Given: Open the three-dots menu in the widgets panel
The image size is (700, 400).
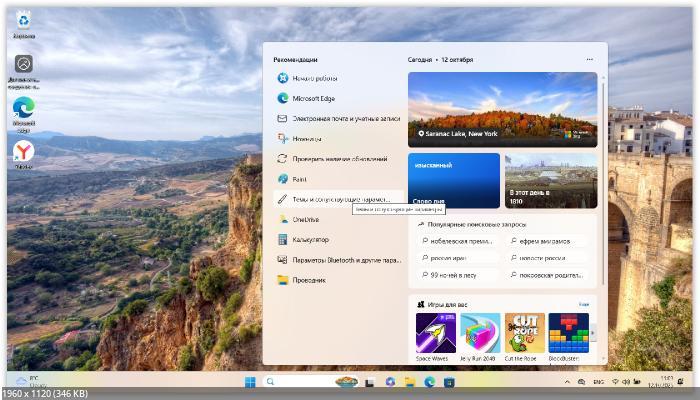Looking at the screenshot, I should point(590,60).
